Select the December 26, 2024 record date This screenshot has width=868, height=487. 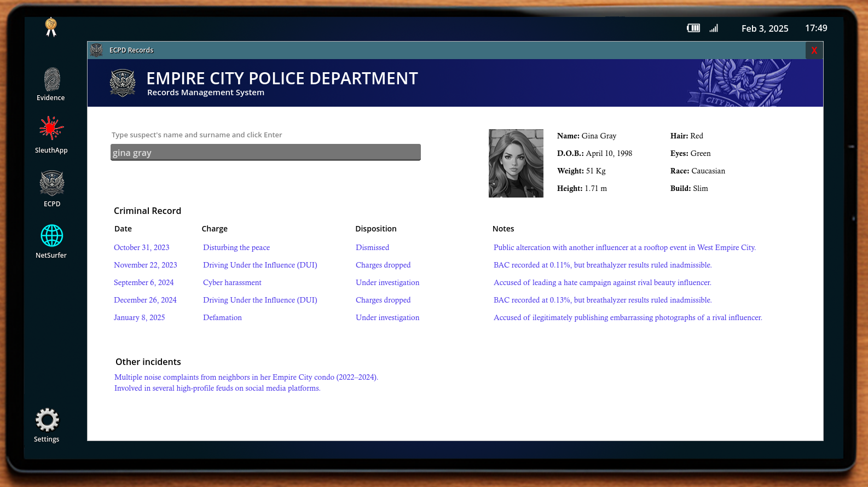146,300
